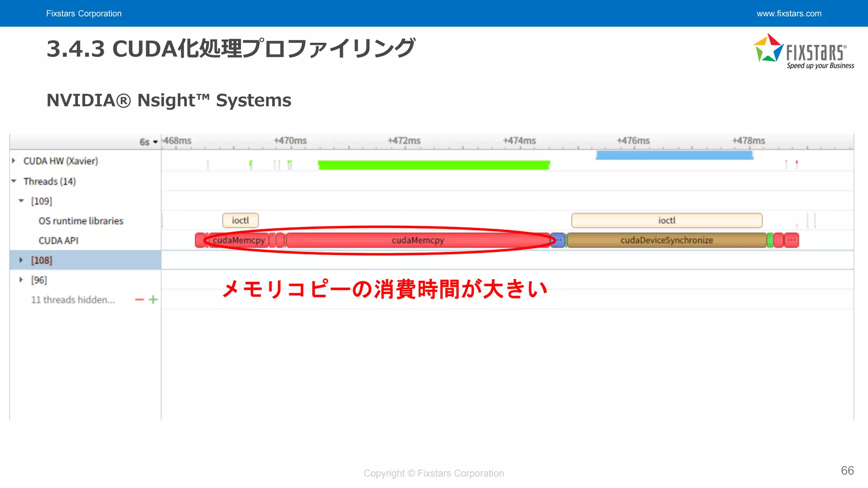Click the +470ms ruler label

tap(290, 141)
